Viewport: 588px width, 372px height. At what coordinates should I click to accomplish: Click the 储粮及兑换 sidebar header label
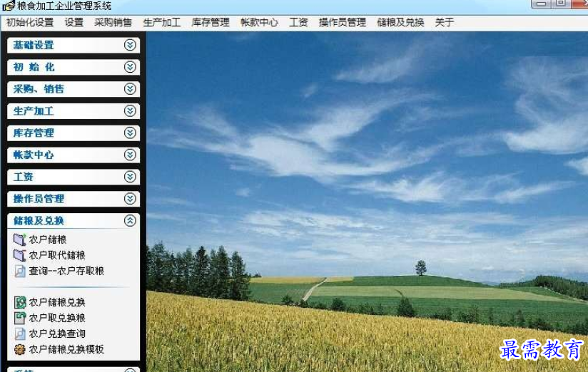click(x=39, y=220)
